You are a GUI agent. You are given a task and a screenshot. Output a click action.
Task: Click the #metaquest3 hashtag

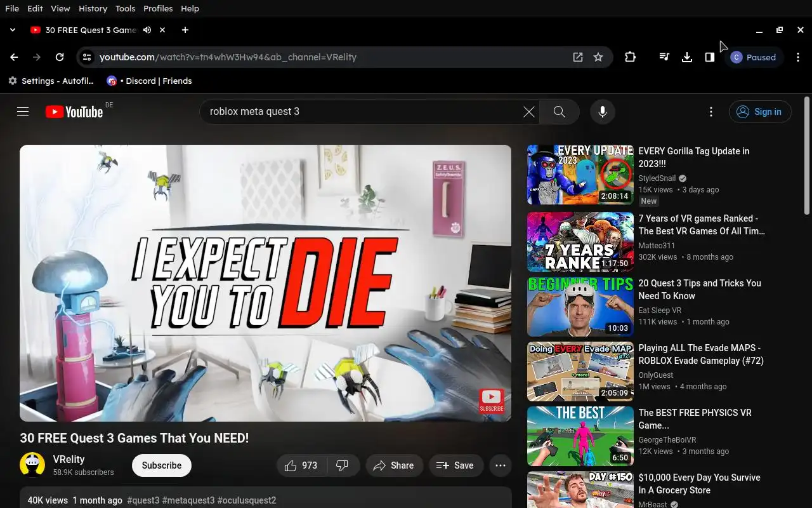click(188, 500)
